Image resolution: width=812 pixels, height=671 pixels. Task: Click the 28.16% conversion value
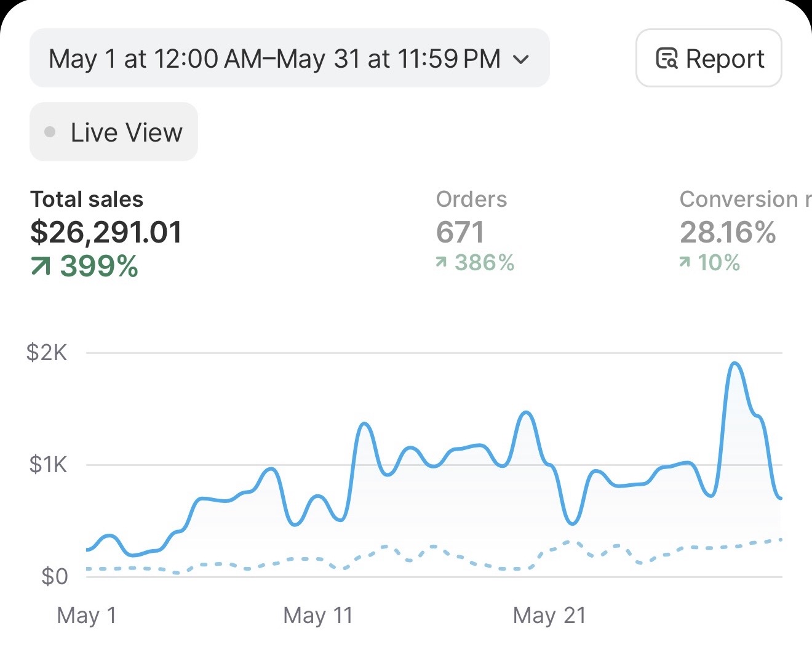[728, 233]
